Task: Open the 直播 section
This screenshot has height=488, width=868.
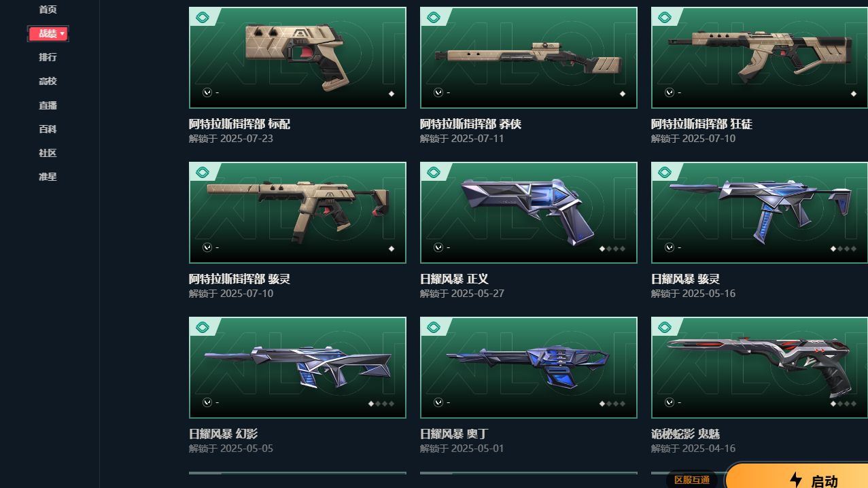Action: point(48,105)
